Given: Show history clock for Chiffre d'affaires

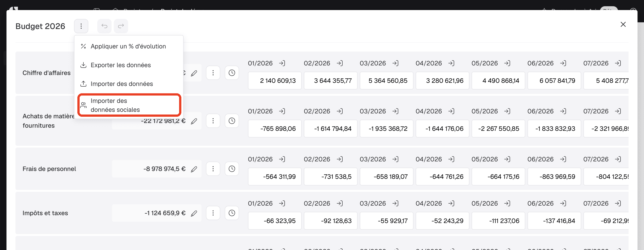Looking at the screenshot, I should coord(232,73).
